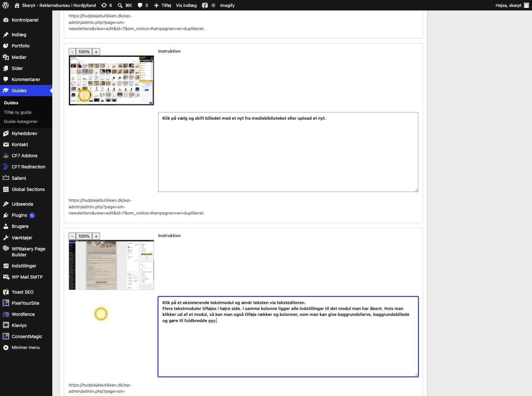The height and width of the screenshot is (396, 532).
Task: Open the Tilføj new content menu
Action: (x=162, y=5)
